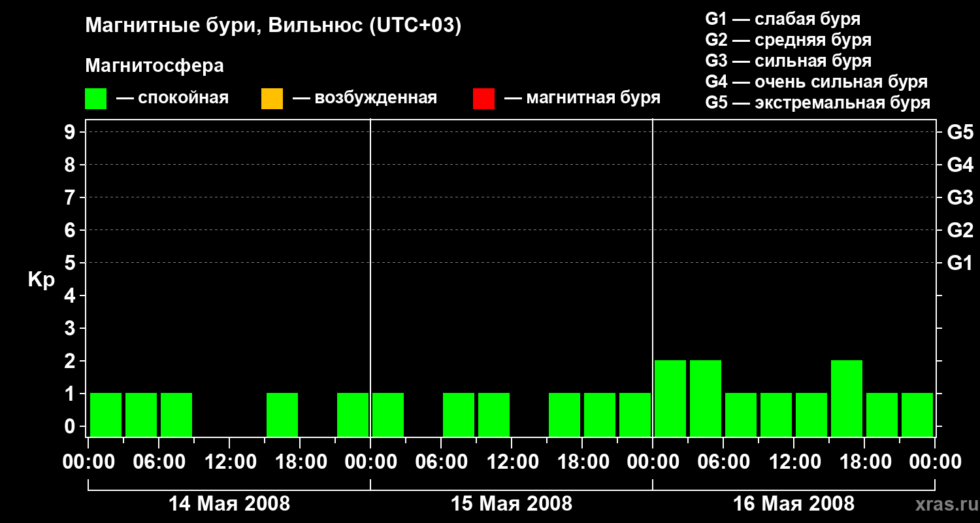Click the 'Магнитосфера' heading
This screenshot has width=980, height=523.
(154, 66)
